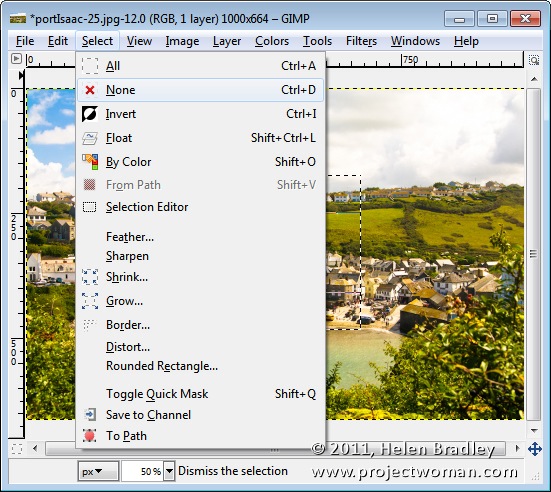
Task: Click the Selection Editor icon
Action: click(89, 207)
